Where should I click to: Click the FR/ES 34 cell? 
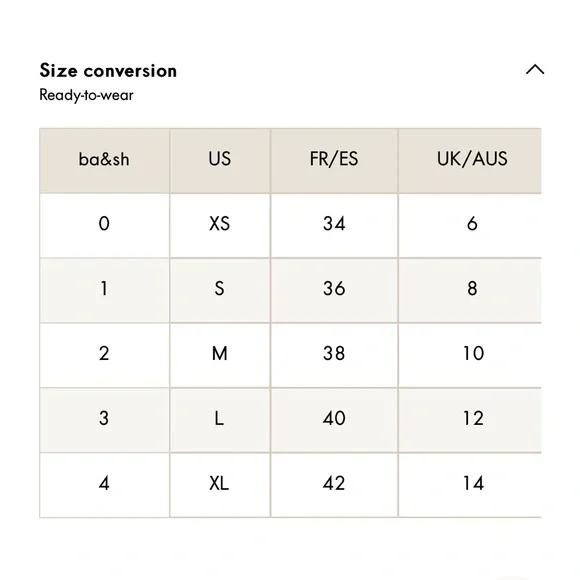coord(334,225)
